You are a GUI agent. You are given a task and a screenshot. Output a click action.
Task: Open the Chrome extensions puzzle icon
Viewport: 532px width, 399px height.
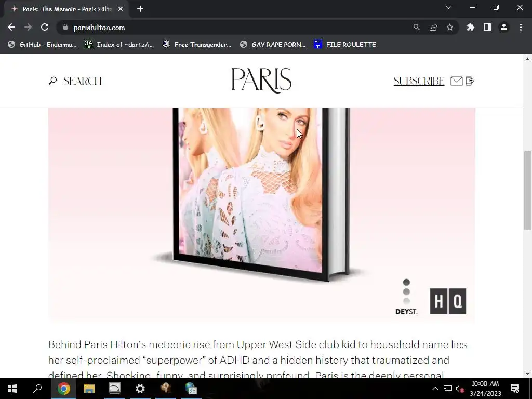click(471, 27)
